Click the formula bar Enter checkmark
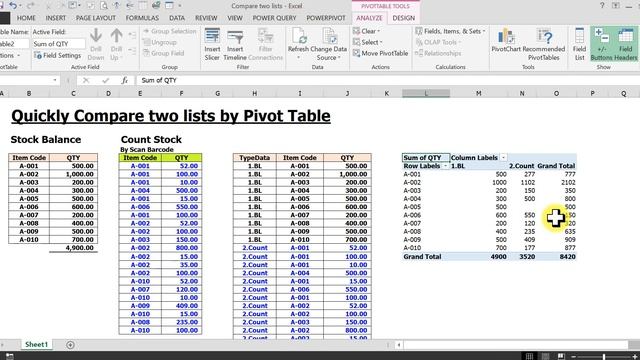 click(105, 80)
